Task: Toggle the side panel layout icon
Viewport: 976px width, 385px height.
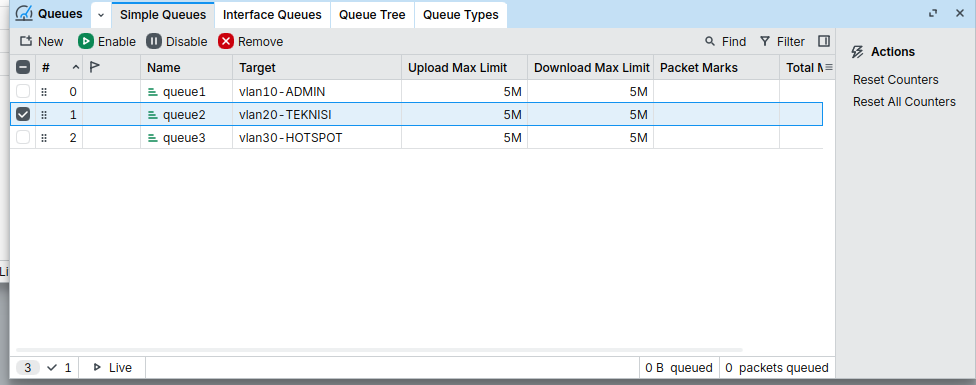Action: (x=824, y=41)
